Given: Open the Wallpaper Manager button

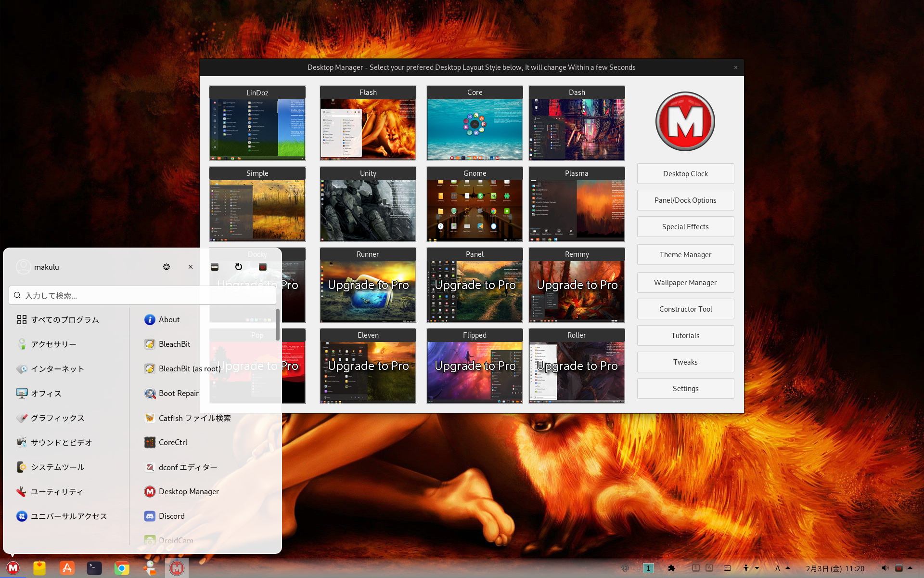Looking at the screenshot, I should coord(685,283).
